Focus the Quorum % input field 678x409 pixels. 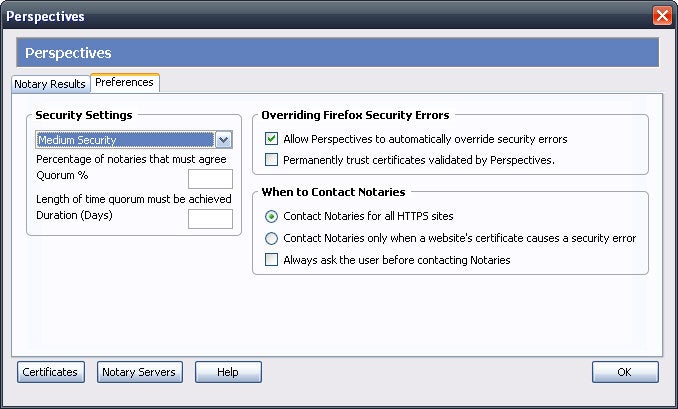click(210, 179)
